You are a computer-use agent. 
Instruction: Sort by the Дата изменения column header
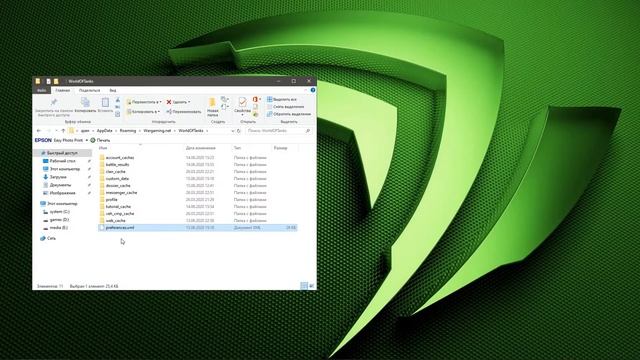pyautogui.click(x=200, y=148)
